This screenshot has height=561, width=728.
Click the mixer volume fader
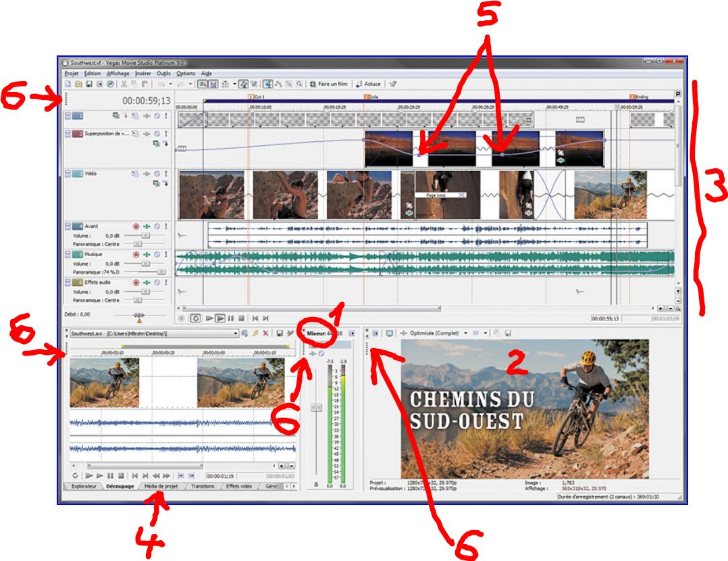[316, 408]
